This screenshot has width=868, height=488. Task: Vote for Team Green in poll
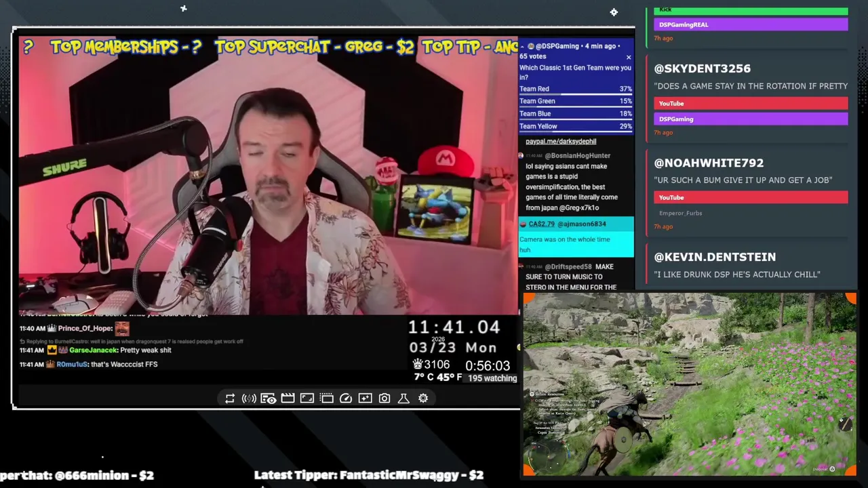576,101
